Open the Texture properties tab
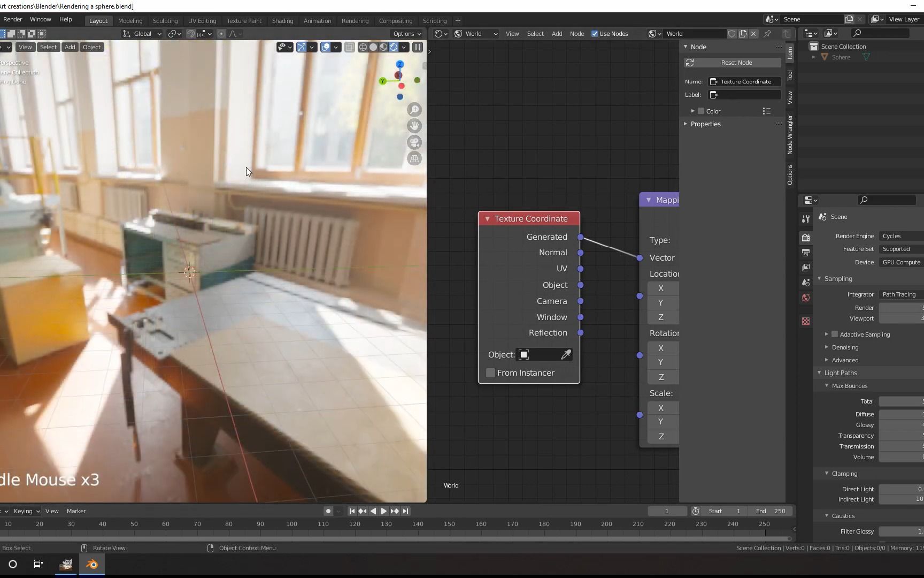 (x=806, y=321)
